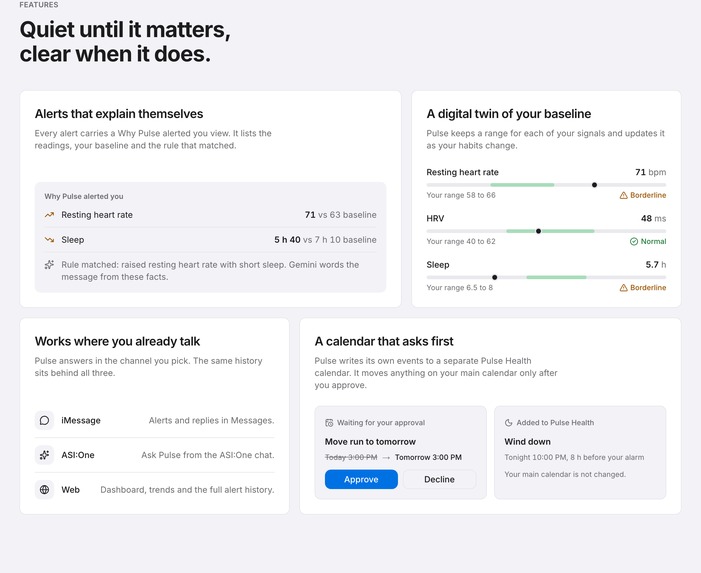Image resolution: width=701 pixels, height=573 pixels.
Task: Click the text '71 vs 63 baseline'
Action: click(341, 215)
